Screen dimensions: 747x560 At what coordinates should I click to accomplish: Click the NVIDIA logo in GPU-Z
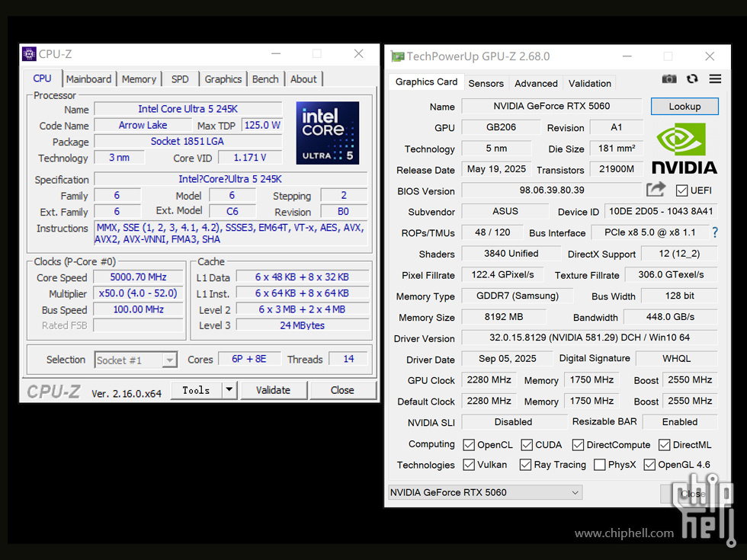point(684,149)
